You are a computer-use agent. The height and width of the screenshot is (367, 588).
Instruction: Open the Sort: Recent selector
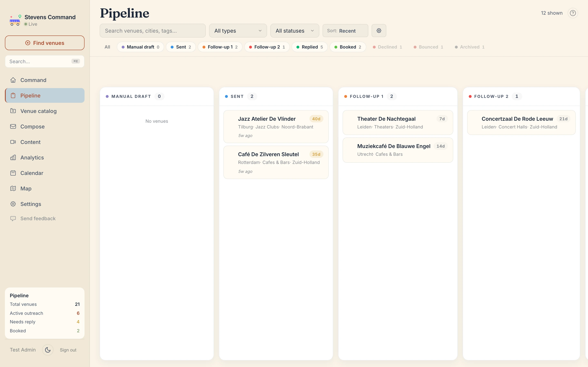345,31
